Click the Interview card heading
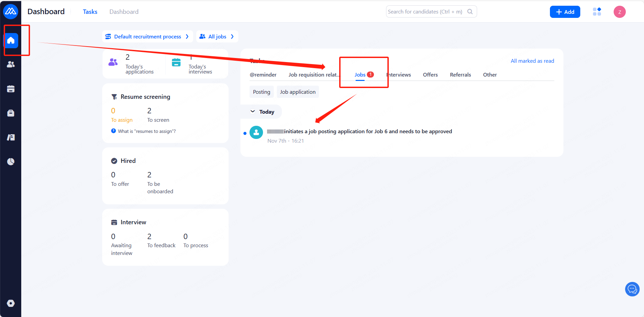 [133, 222]
